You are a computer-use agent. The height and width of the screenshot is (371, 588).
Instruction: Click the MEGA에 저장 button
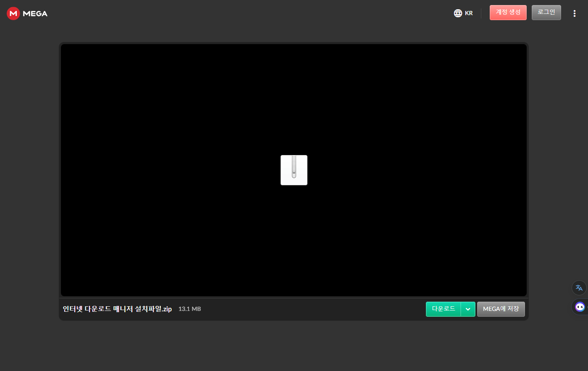501,309
